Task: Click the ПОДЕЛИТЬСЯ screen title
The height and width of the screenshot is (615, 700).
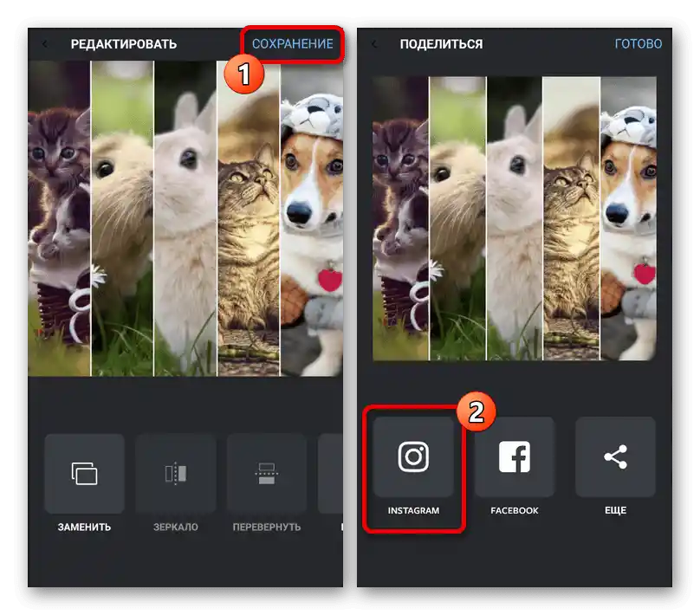Action: [441, 44]
